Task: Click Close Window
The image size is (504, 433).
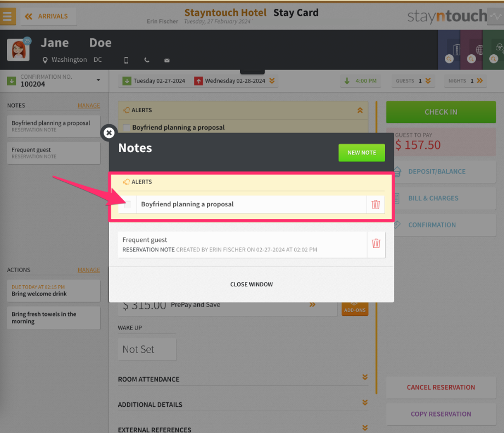Action: 251,284
